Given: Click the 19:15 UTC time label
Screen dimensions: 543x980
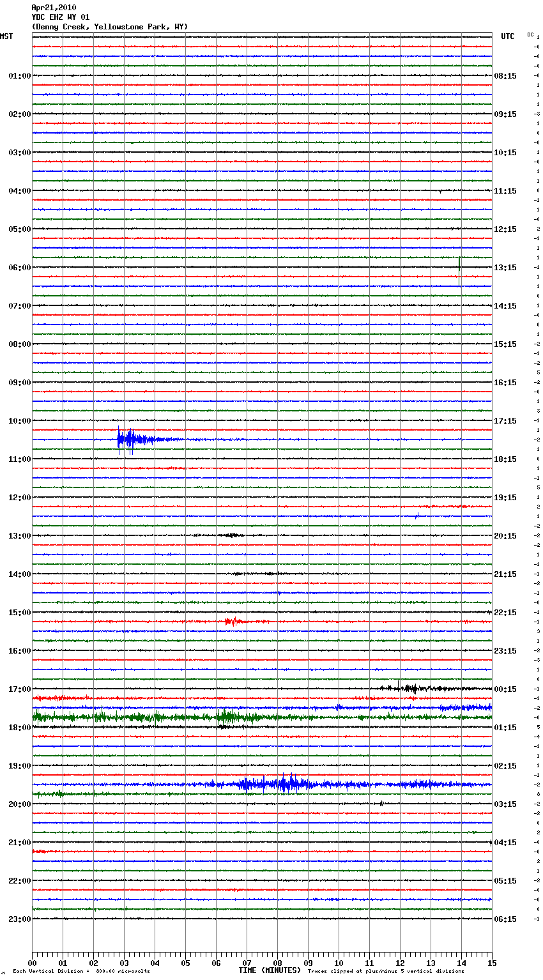Looking at the screenshot, I should [x=505, y=498].
